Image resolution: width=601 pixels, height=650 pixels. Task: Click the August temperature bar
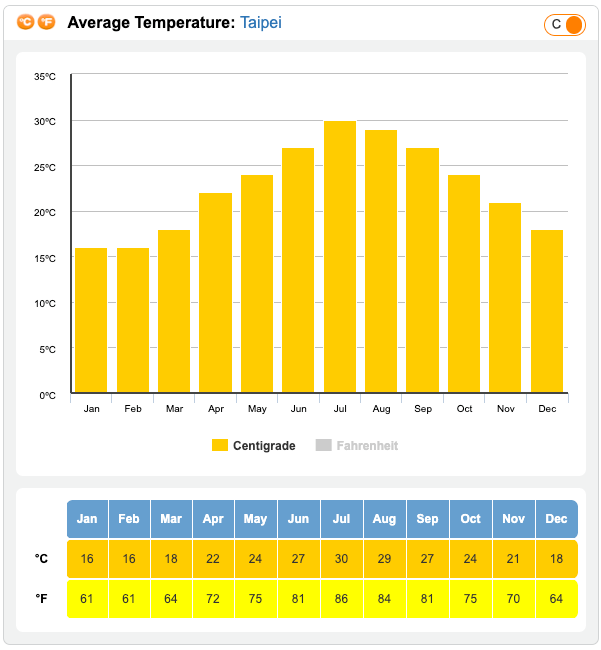[x=381, y=261]
